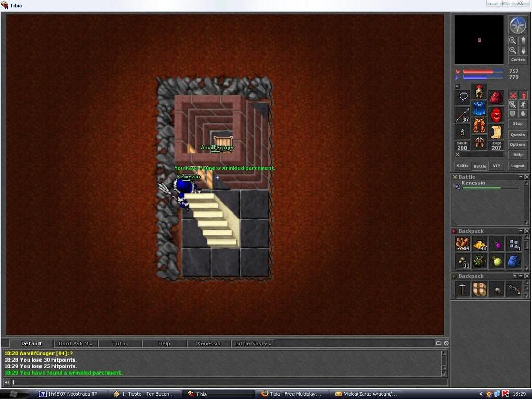Center the minimap with Centre button

518,60
